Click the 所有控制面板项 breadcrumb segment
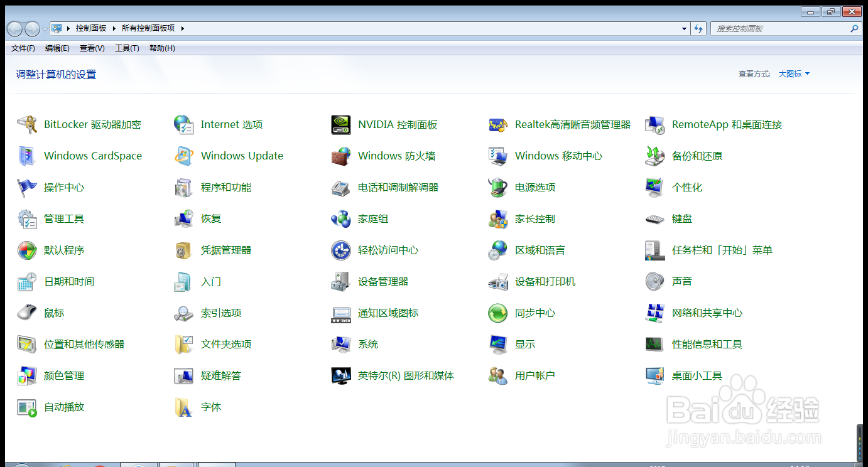This screenshot has height=467, width=868. [x=148, y=28]
